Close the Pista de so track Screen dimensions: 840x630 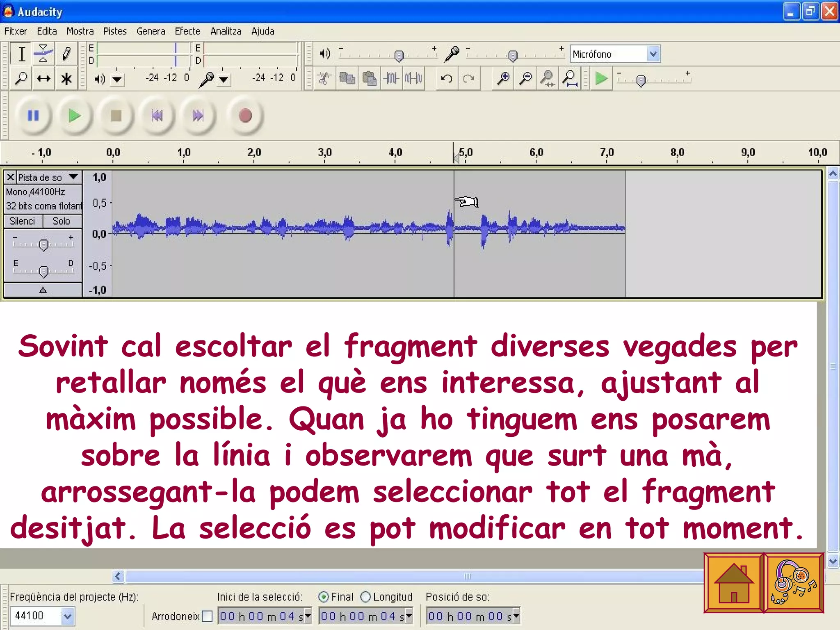point(11,177)
